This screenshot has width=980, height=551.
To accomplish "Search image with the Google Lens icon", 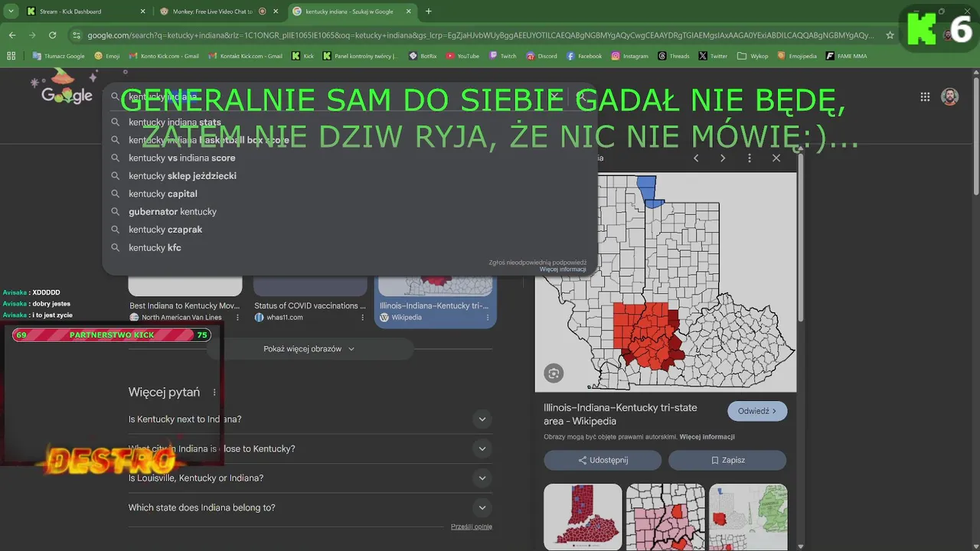I will pos(554,373).
